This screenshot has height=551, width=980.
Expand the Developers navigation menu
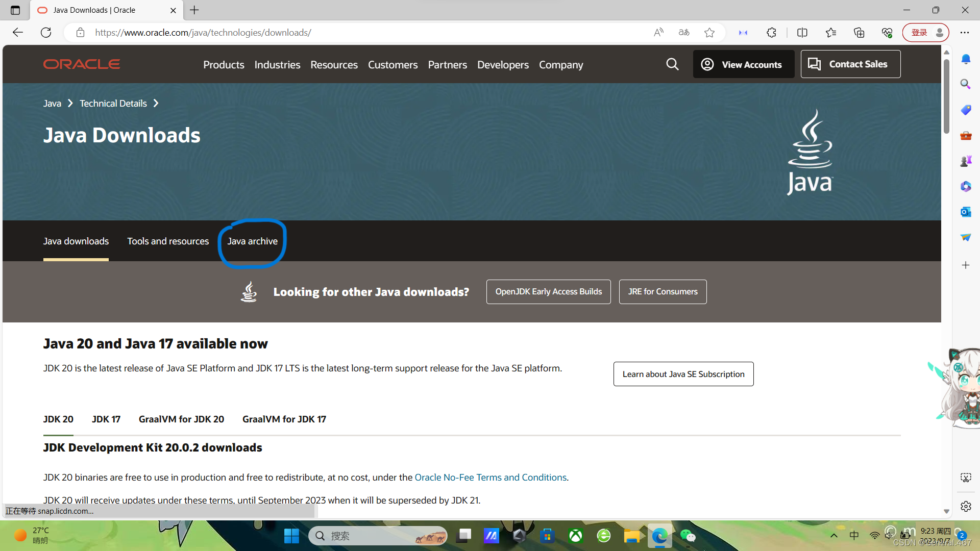click(x=503, y=65)
